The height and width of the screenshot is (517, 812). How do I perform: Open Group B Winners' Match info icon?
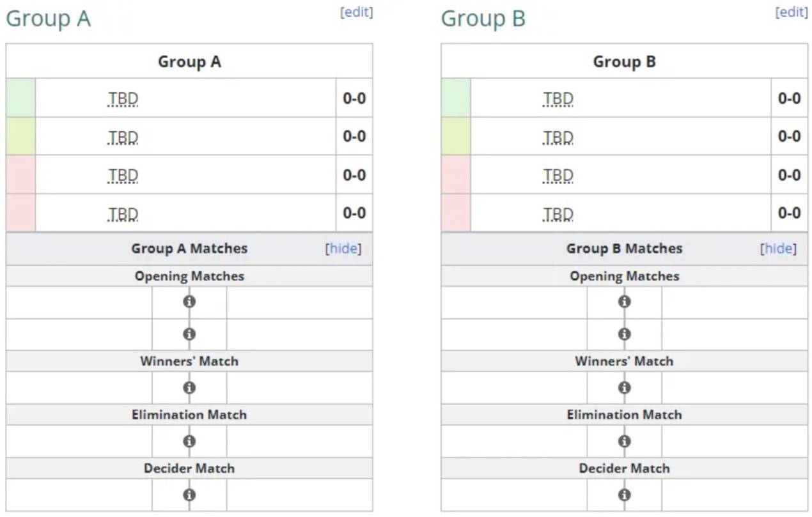[625, 388]
